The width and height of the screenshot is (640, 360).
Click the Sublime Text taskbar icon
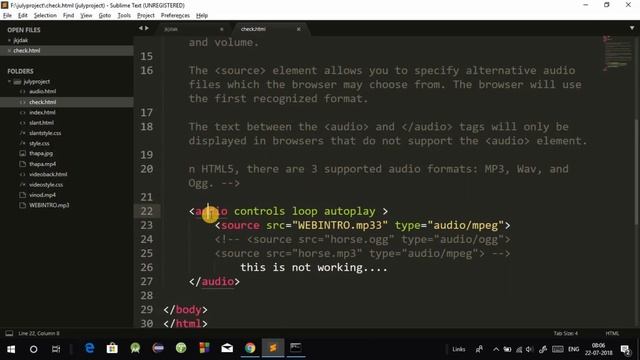[273, 348]
